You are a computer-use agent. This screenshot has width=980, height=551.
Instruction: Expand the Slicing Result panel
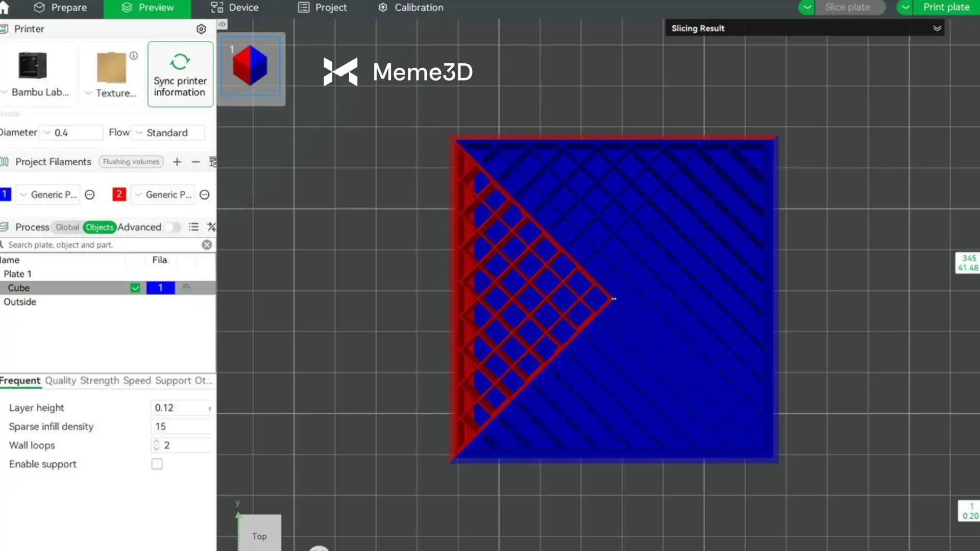[x=937, y=29]
